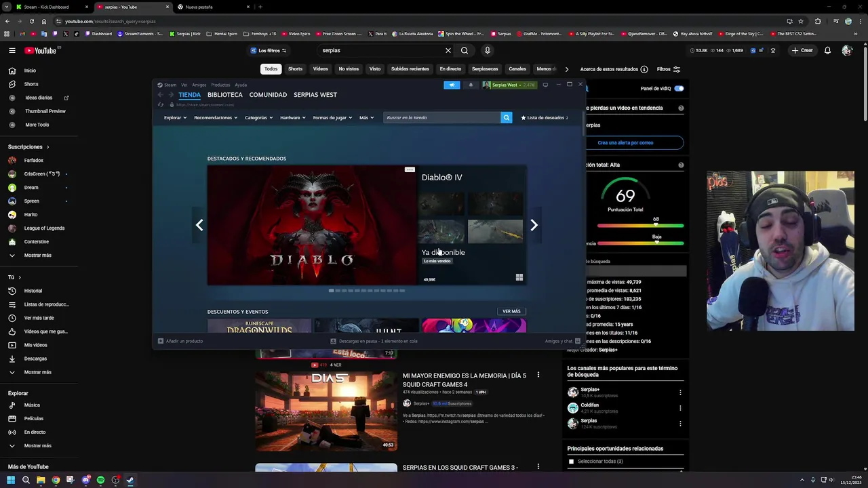Screen dimensions: 868x488
Task: Expand the Suscripciones section heading
Action: 28,146
